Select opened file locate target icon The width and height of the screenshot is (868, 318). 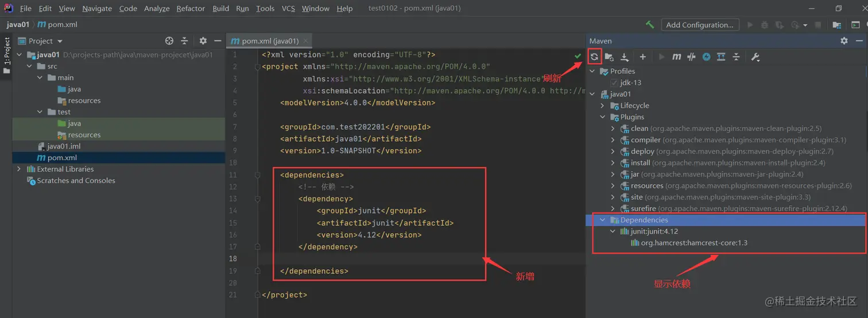[169, 41]
